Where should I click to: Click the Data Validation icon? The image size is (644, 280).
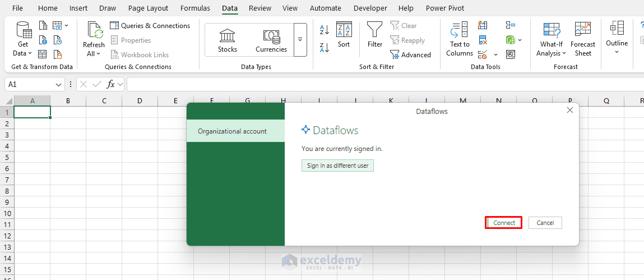(483, 54)
